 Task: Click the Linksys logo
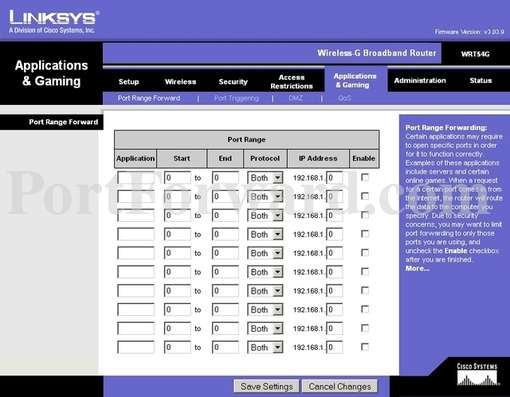click(53, 22)
